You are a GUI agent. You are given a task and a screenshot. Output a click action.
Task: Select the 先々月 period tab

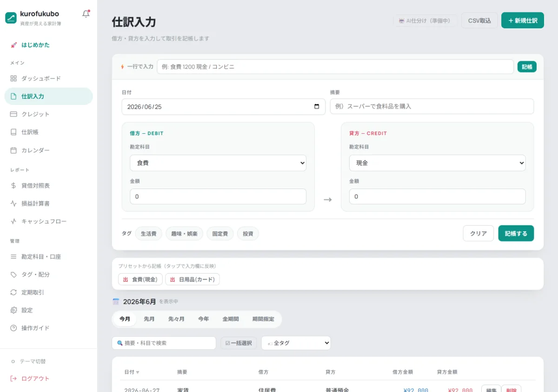(x=176, y=319)
